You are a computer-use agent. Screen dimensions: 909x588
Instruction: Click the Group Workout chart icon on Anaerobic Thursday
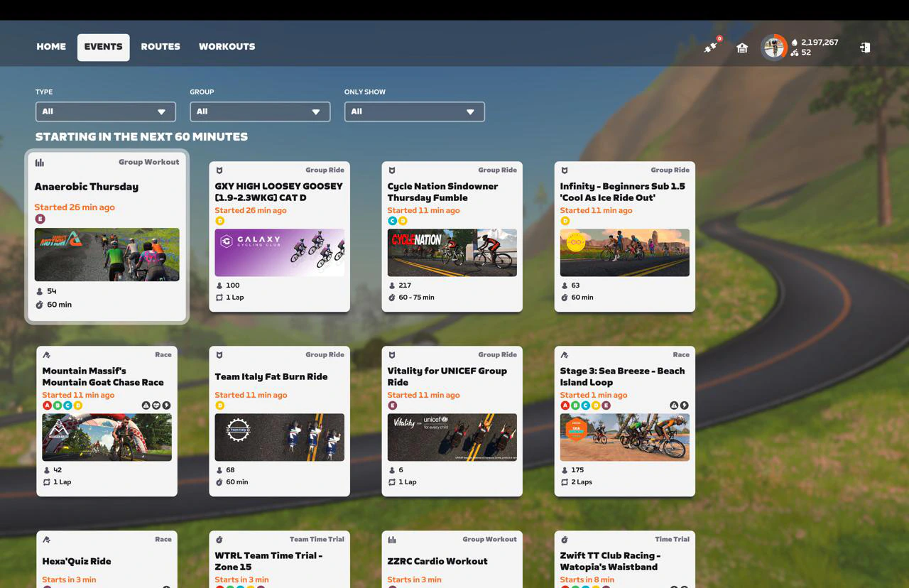[x=39, y=162]
